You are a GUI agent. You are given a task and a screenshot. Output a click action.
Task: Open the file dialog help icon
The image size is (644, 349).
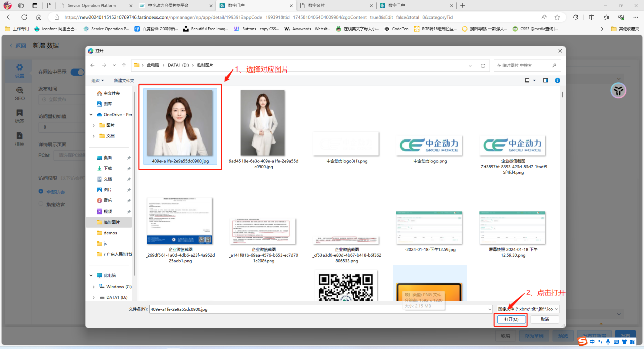(558, 80)
